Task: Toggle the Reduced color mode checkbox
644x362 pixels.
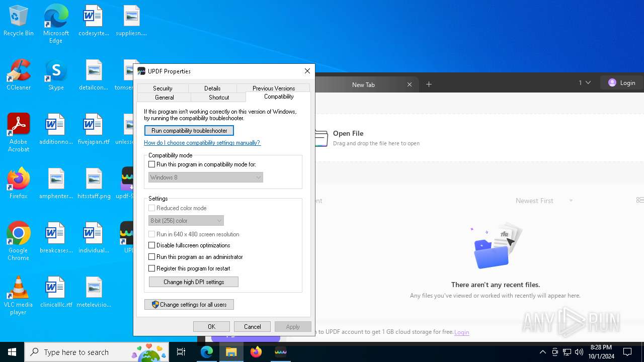Action: click(x=152, y=208)
